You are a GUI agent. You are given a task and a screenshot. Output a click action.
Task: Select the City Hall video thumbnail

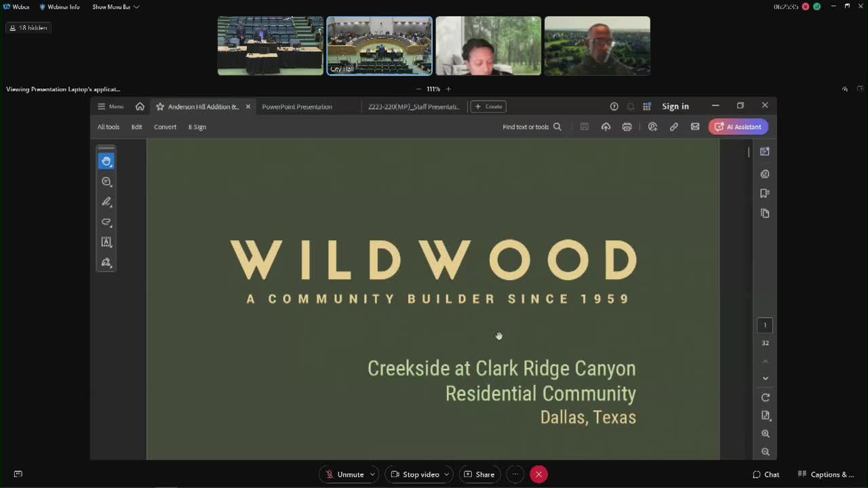[379, 45]
